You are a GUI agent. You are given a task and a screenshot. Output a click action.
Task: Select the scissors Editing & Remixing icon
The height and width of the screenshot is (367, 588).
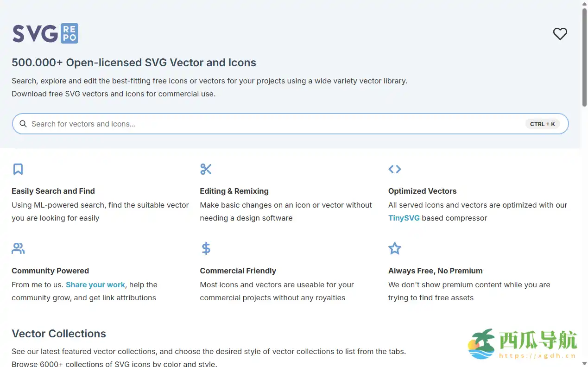click(206, 169)
